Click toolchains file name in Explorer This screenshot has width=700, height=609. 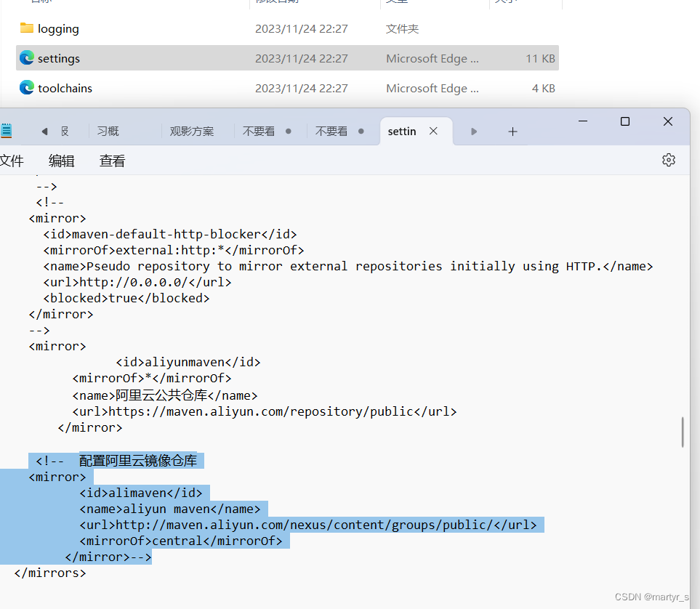tap(65, 88)
